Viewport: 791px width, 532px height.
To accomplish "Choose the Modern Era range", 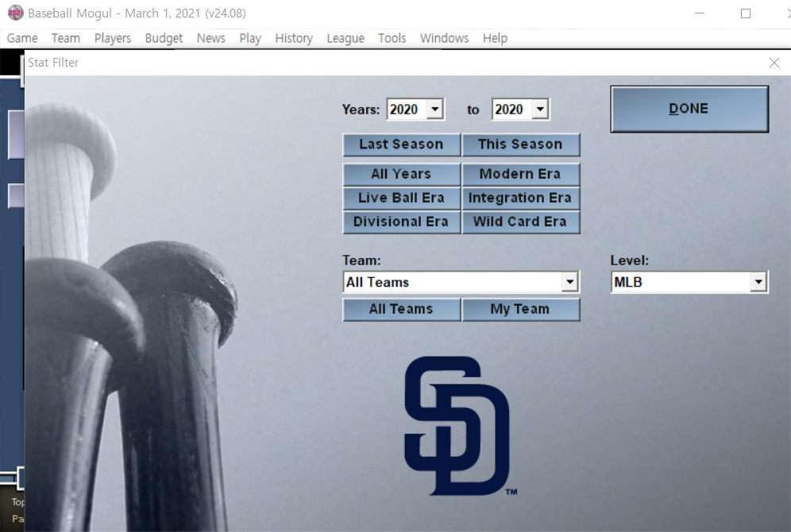I will 521,174.
